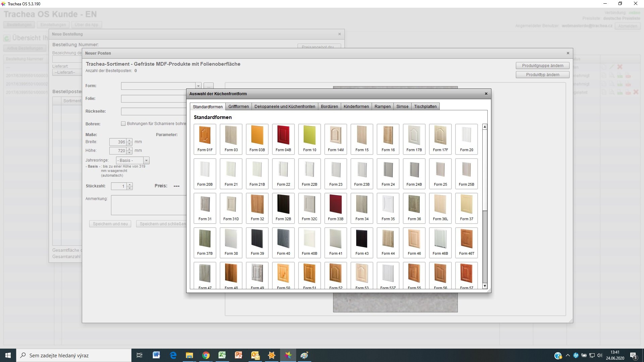Close the Auswahl der Küchenfrontform dialog
This screenshot has width=644, height=362.
point(486,94)
